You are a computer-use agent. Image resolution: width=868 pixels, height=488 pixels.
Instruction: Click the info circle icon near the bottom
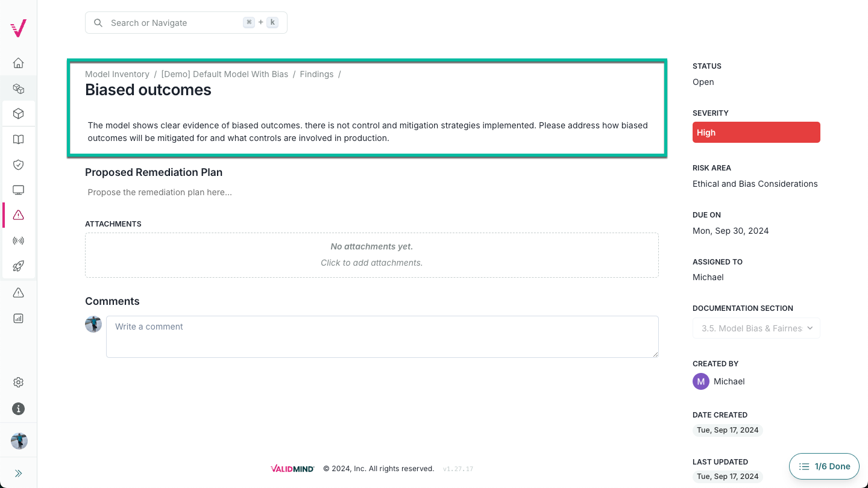(x=18, y=408)
